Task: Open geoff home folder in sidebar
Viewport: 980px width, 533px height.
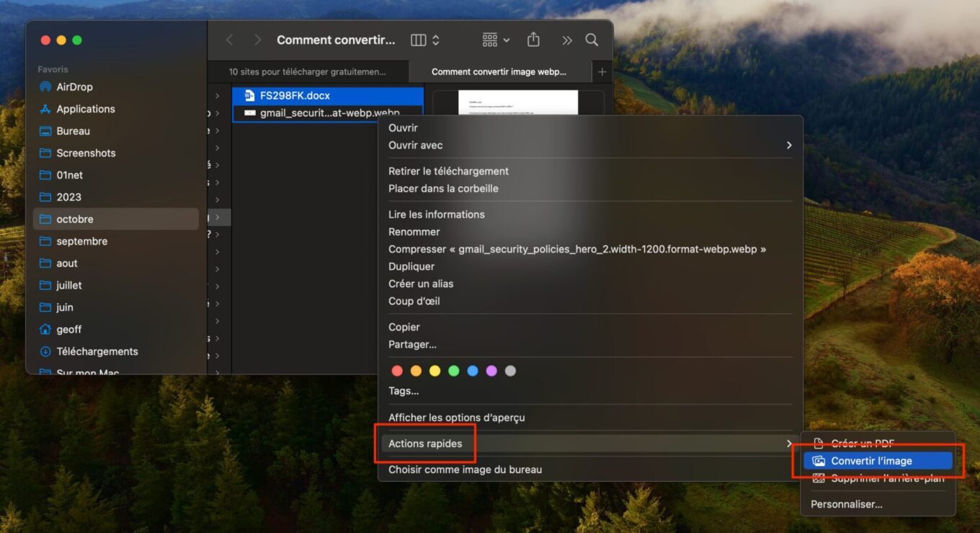Action: pos(68,330)
